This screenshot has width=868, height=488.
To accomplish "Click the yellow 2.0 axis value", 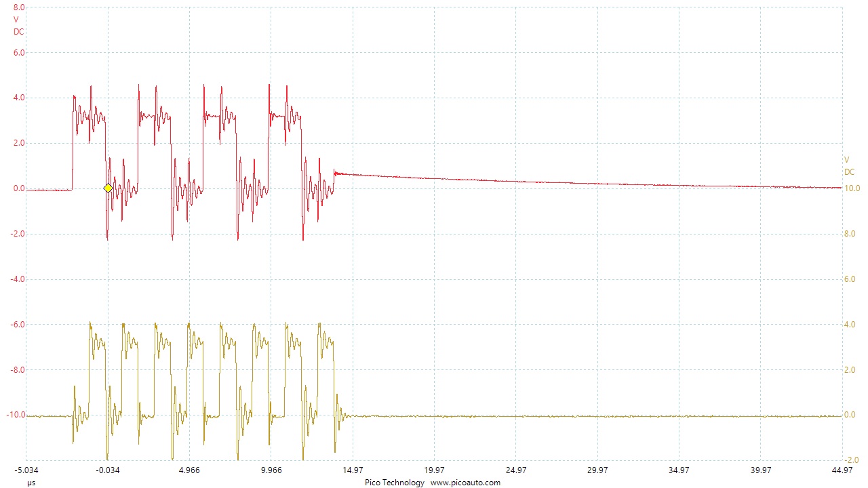I will 850,370.
